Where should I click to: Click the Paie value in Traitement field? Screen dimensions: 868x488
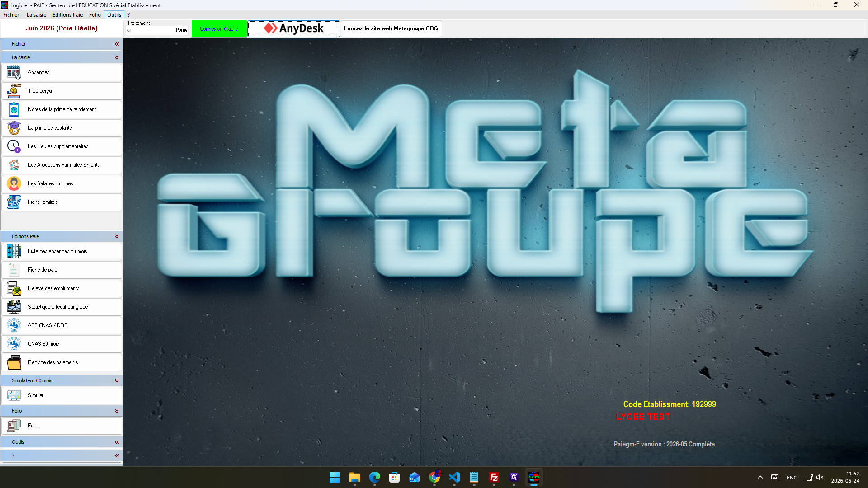(181, 30)
